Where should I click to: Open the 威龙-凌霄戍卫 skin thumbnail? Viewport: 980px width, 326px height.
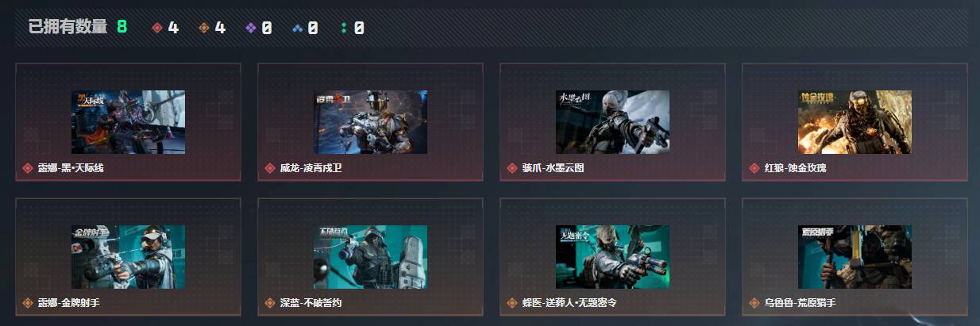[x=370, y=122]
